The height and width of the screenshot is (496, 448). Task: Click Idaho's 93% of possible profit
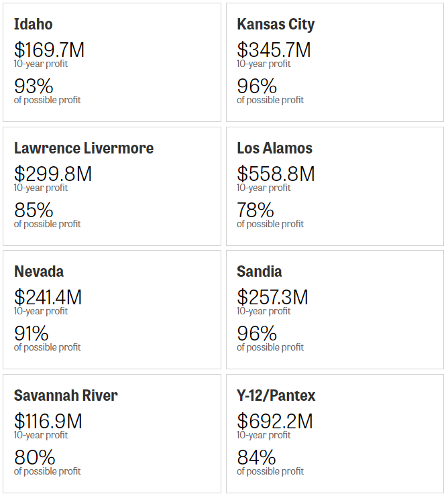point(34,86)
